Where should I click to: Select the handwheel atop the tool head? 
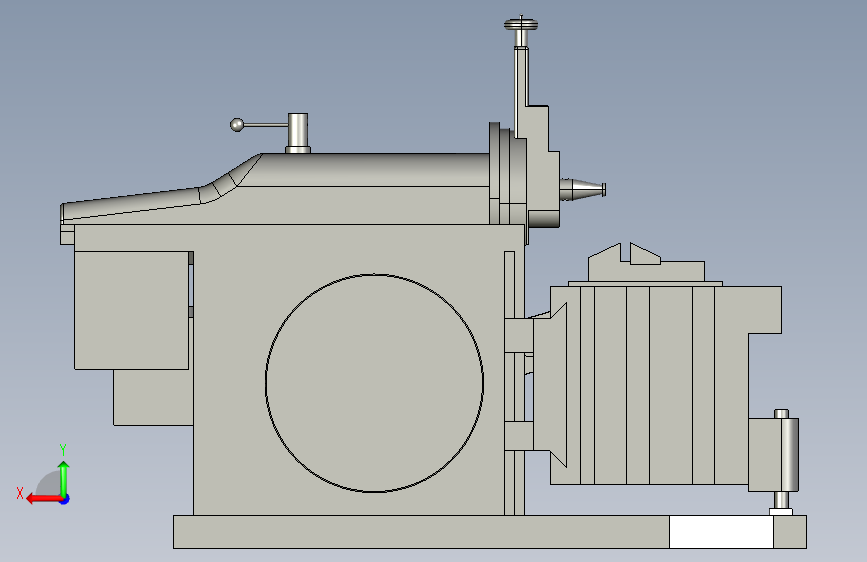521,24
